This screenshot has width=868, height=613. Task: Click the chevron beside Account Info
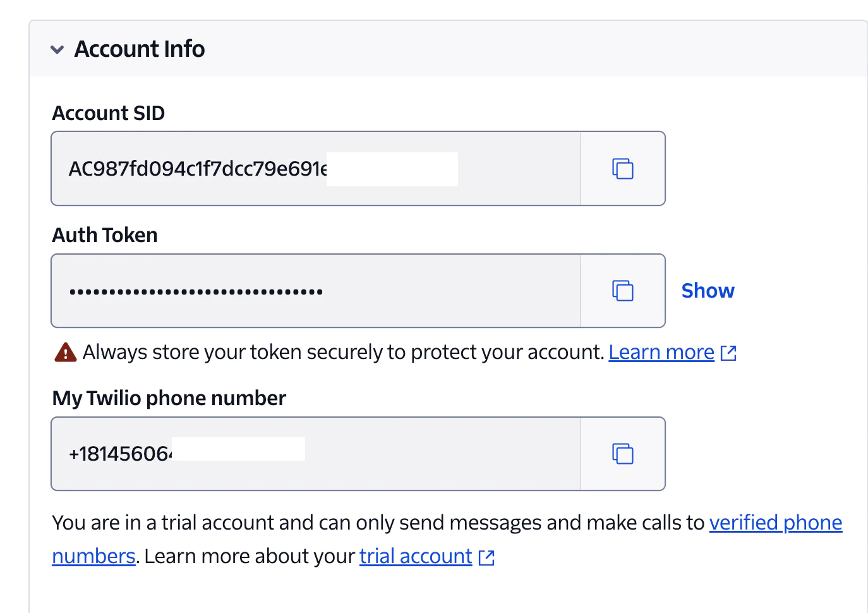coord(57,49)
